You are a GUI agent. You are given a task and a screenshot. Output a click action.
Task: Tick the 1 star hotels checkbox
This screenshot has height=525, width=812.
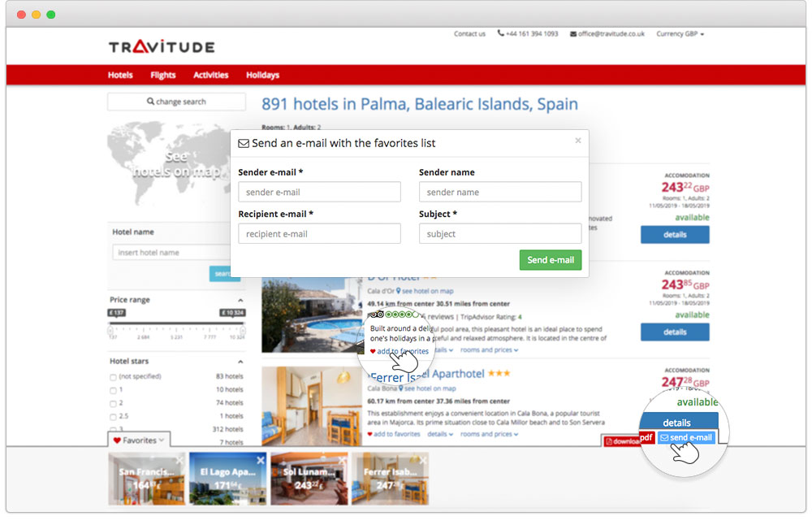(113, 390)
